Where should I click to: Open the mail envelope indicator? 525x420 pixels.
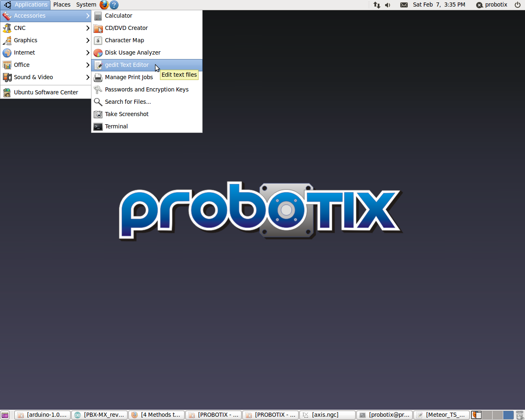click(x=404, y=5)
